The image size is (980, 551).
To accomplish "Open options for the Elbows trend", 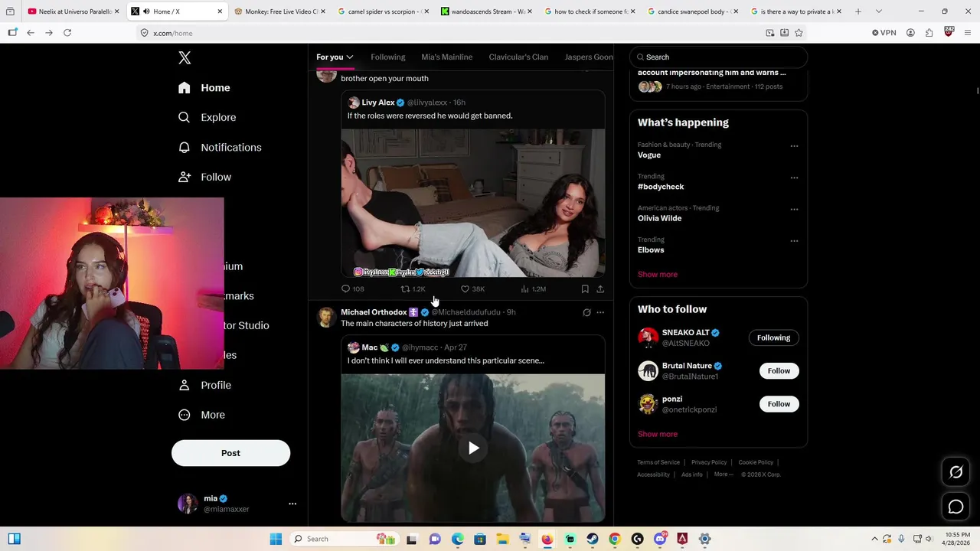I will tap(794, 241).
